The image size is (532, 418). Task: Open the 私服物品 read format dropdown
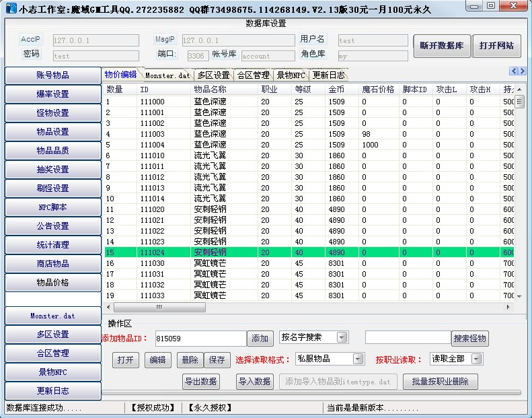tap(358, 359)
